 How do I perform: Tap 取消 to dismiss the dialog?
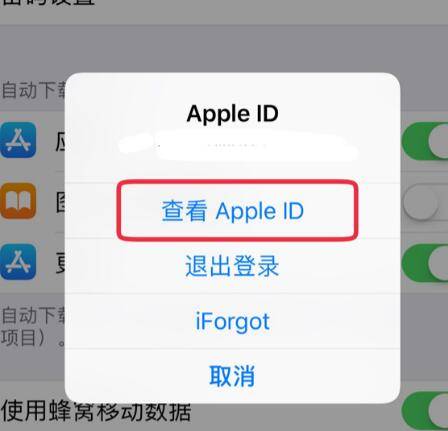tap(232, 376)
